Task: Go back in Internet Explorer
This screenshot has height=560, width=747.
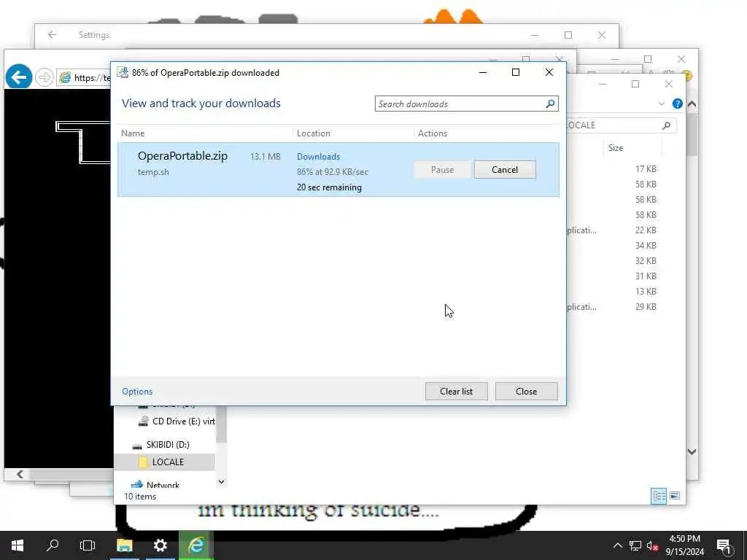Action: click(x=18, y=77)
